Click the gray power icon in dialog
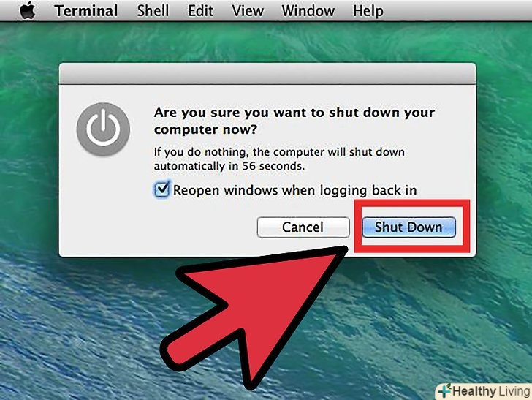 (103, 129)
